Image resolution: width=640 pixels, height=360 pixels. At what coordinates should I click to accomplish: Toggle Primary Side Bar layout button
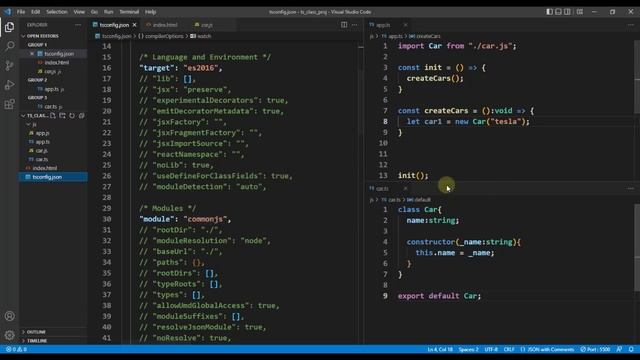pos(549,12)
